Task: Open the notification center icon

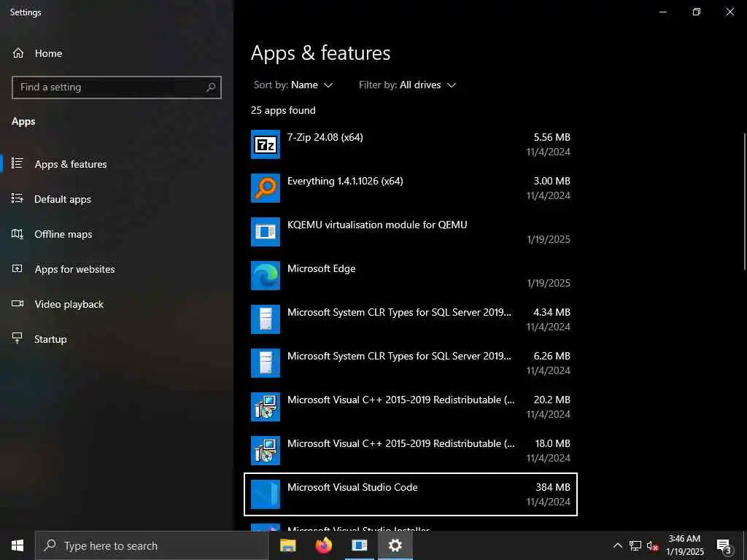Action: (724, 546)
